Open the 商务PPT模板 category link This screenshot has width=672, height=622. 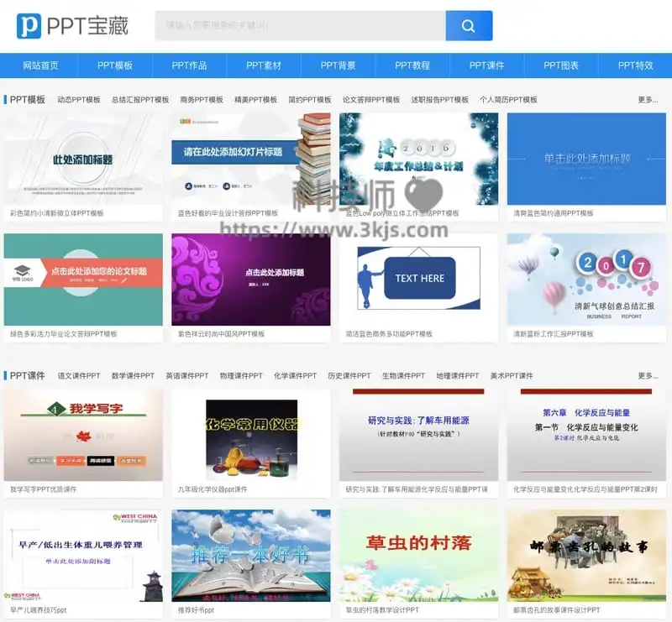pos(202,100)
